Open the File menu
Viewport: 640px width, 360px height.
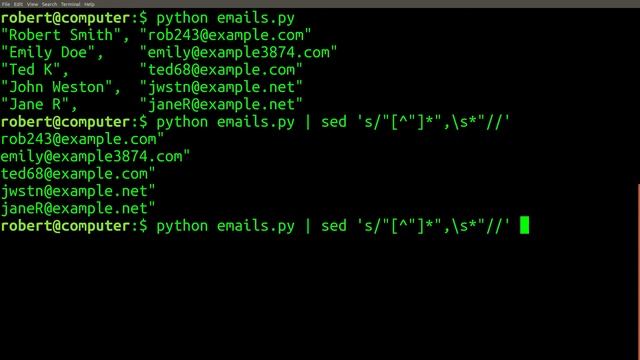[x=6, y=4]
